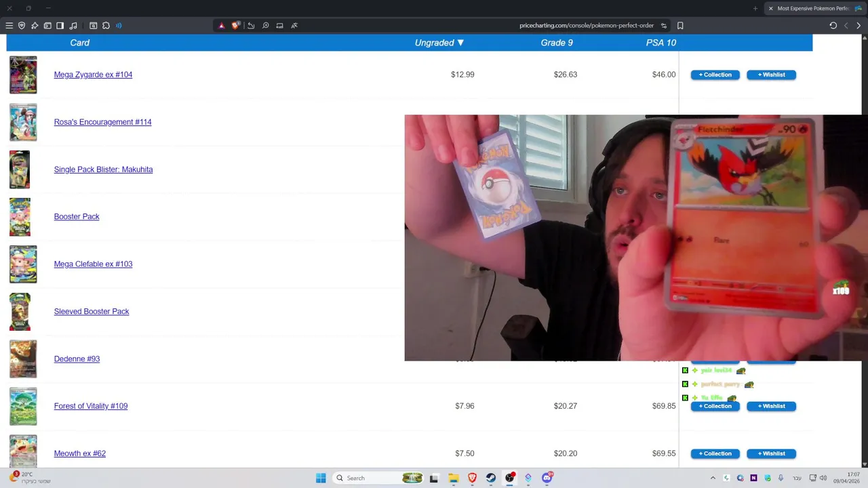Screen dimensions: 868x488
Task: Add Mega Zygarde ex to Wishlist
Action: coord(771,75)
